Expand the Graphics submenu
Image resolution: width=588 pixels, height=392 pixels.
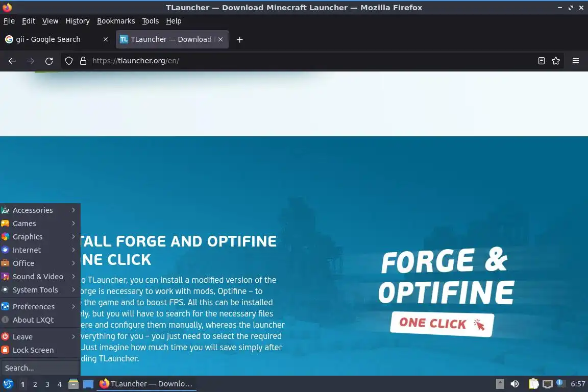point(40,237)
